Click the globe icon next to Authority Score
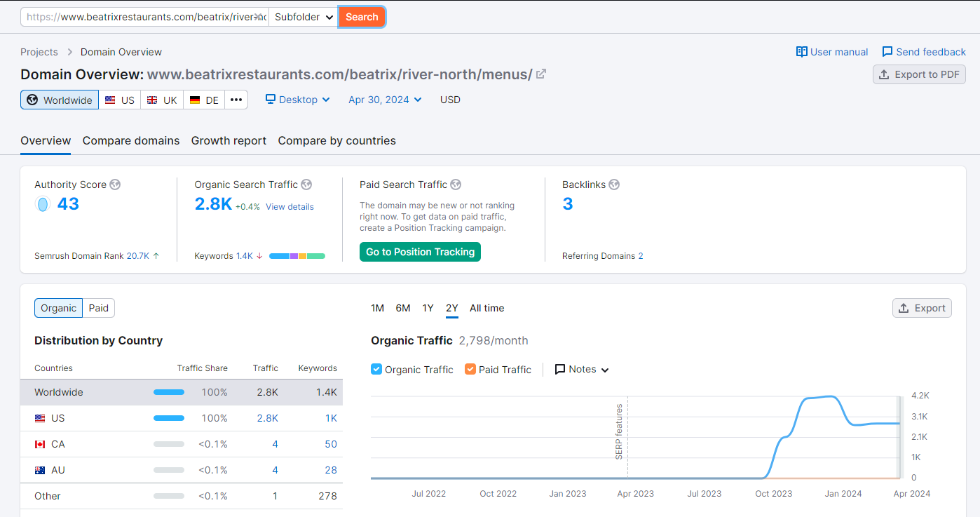The width and height of the screenshot is (980, 517). click(115, 184)
